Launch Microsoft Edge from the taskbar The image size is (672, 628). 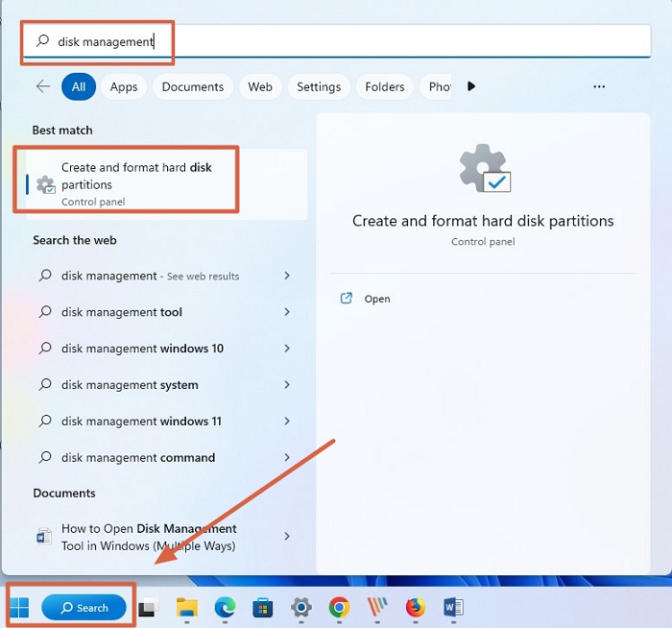pos(225,608)
